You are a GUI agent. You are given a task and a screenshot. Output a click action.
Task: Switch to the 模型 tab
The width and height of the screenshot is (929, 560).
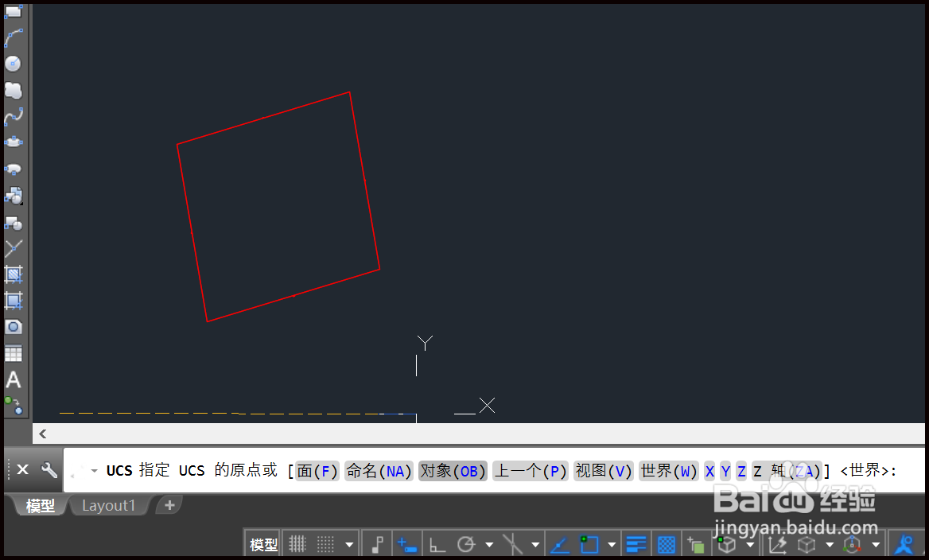click(40, 505)
